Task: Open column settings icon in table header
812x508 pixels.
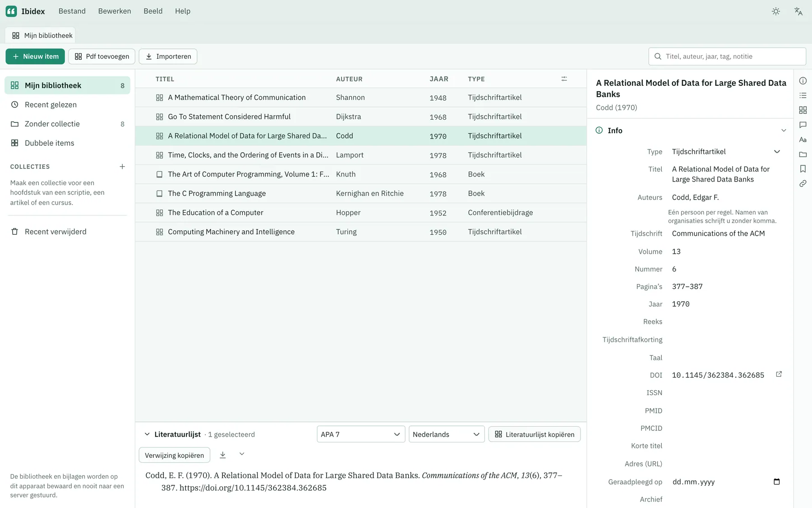Action: [x=564, y=79]
